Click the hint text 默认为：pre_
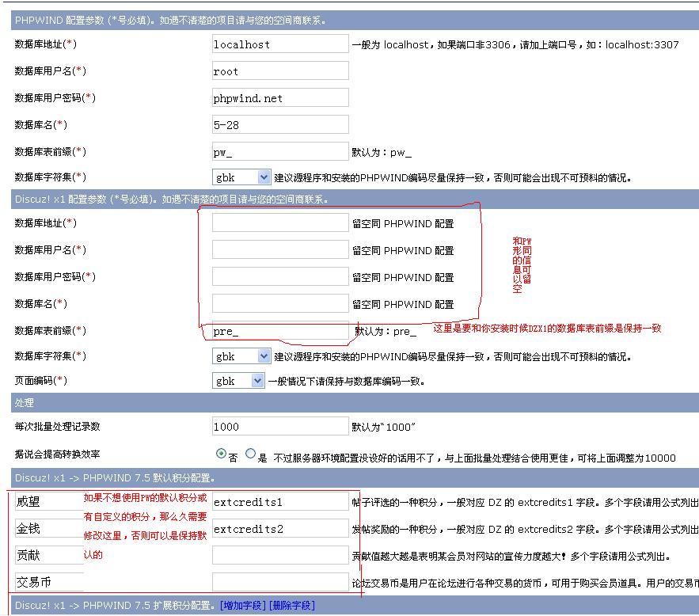 pos(386,331)
